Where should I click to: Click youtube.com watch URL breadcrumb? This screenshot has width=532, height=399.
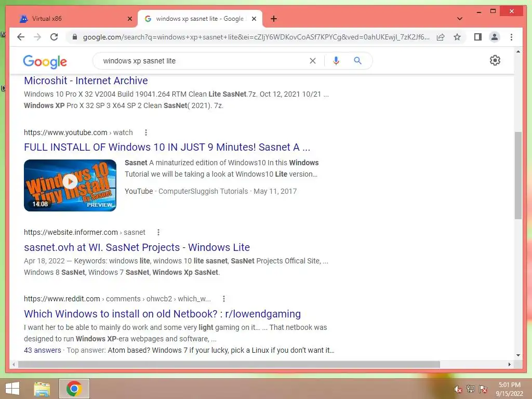[x=78, y=132]
